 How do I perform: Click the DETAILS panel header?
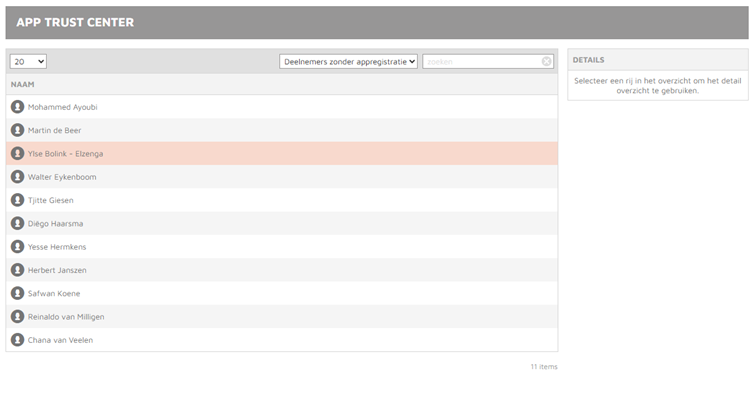tap(658, 60)
